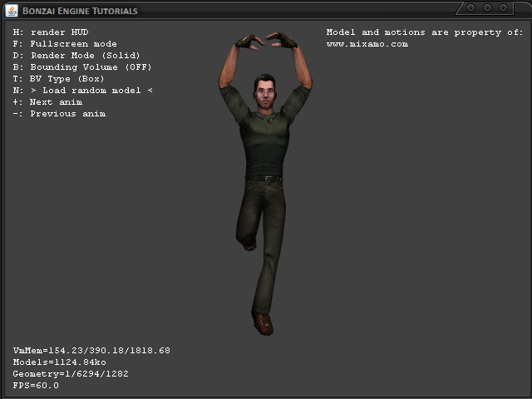Viewport: 532px width, 399px height.
Task: Click the Java coffee cup icon in title bar
Action: tap(11, 10)
